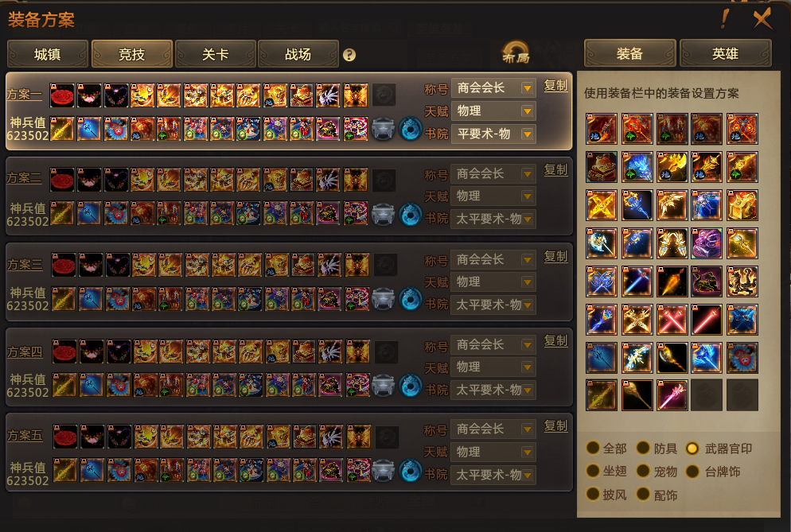Open the 称号 商会长 dropdown in 方案一
The height and width of the screenshot is (532, 791).
coord(493,88)
